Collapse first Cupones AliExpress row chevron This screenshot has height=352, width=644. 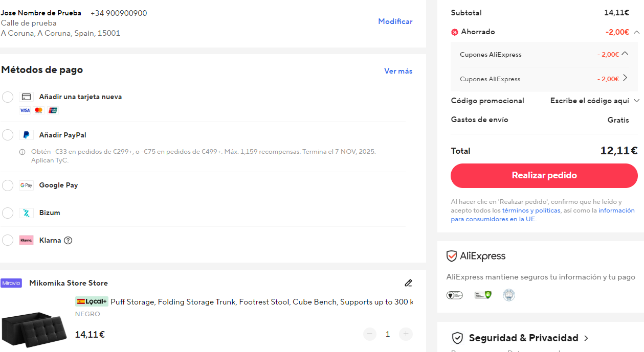625,54
